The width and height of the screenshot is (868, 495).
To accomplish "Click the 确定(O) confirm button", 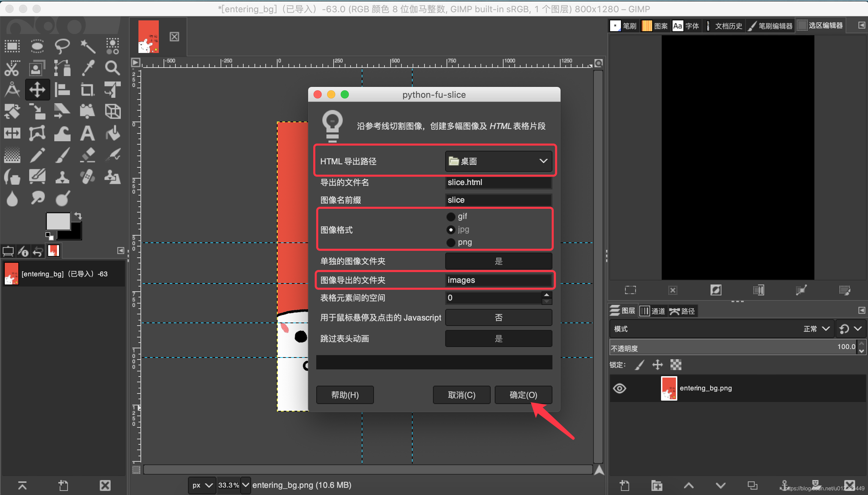I will (523, 395).
